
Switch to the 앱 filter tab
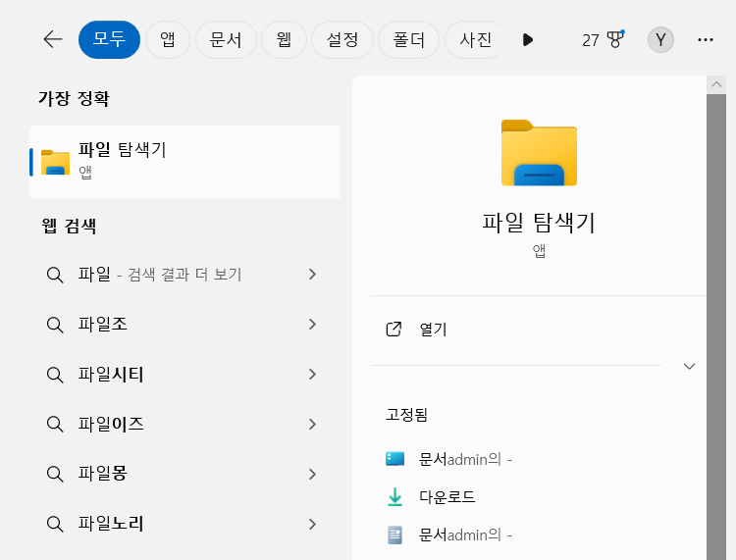tap(168, 40)
